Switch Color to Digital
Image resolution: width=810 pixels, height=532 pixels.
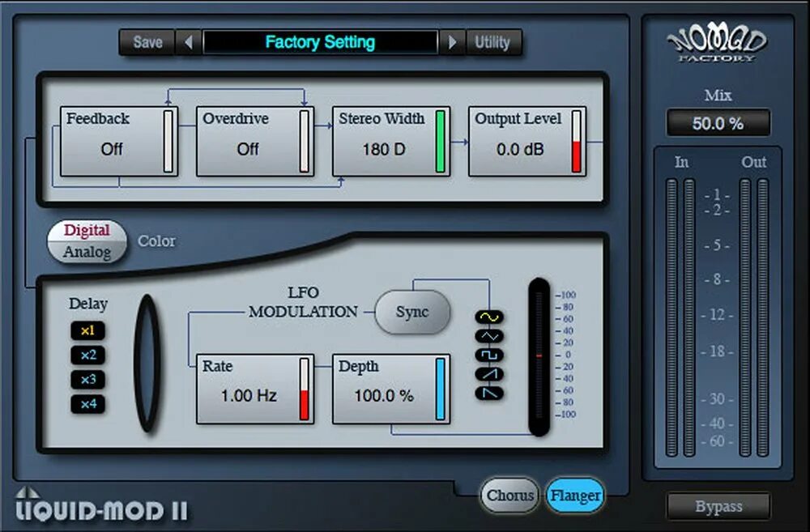[87, 230]
